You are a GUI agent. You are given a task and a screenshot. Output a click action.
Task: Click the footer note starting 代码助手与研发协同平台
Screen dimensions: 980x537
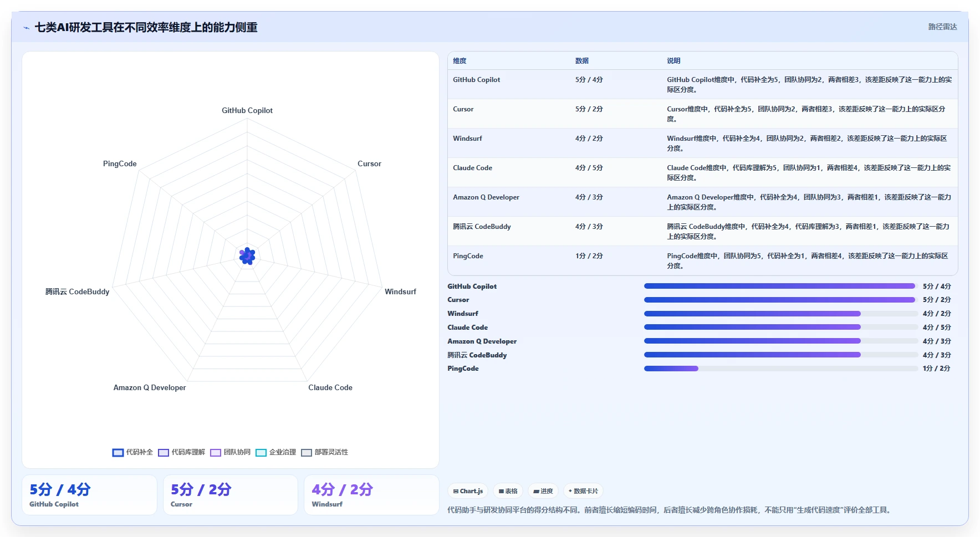[x=671, y=510]
